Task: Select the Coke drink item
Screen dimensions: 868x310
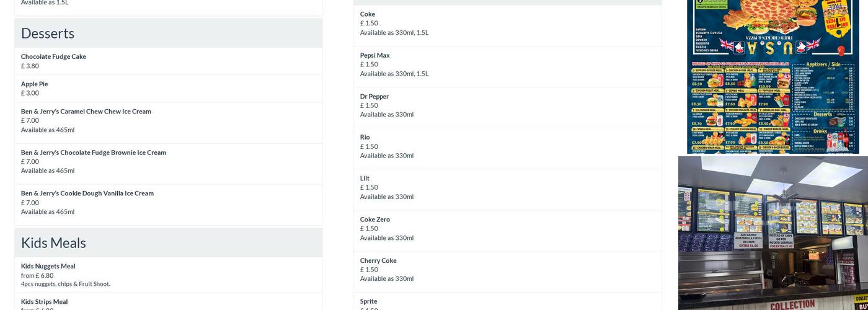Action: pyautogui.click(x=368, y=14)
